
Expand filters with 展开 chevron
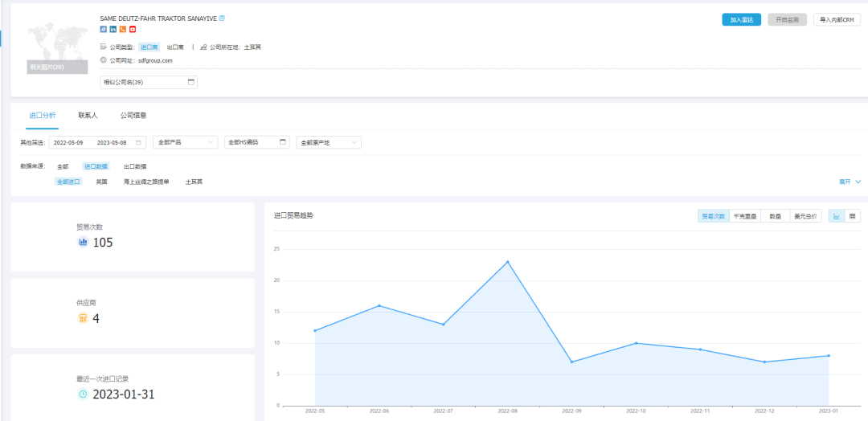(x=850, y=182)
